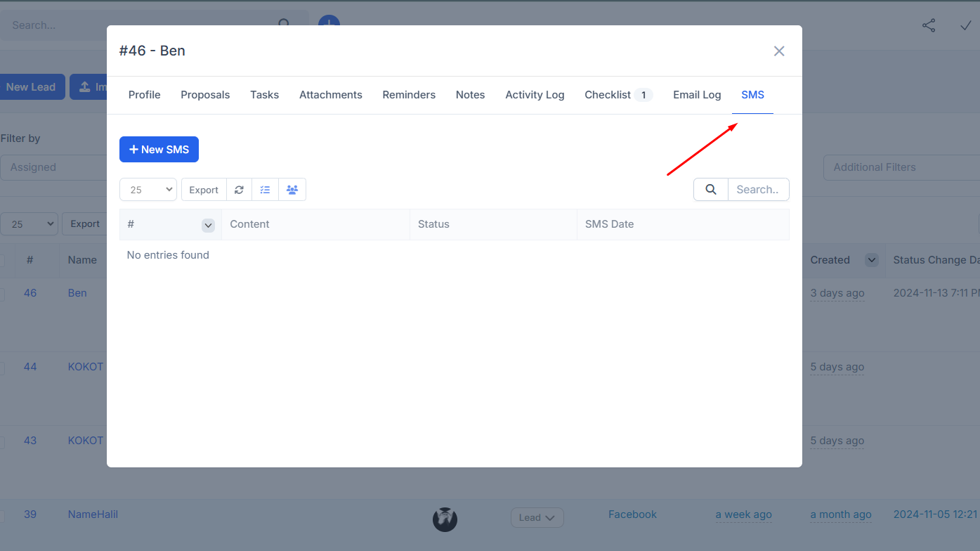The height and width of the screenshot is (551, 980).
Task: Expand the # column header dropdown
Action: tap(209, 224)
